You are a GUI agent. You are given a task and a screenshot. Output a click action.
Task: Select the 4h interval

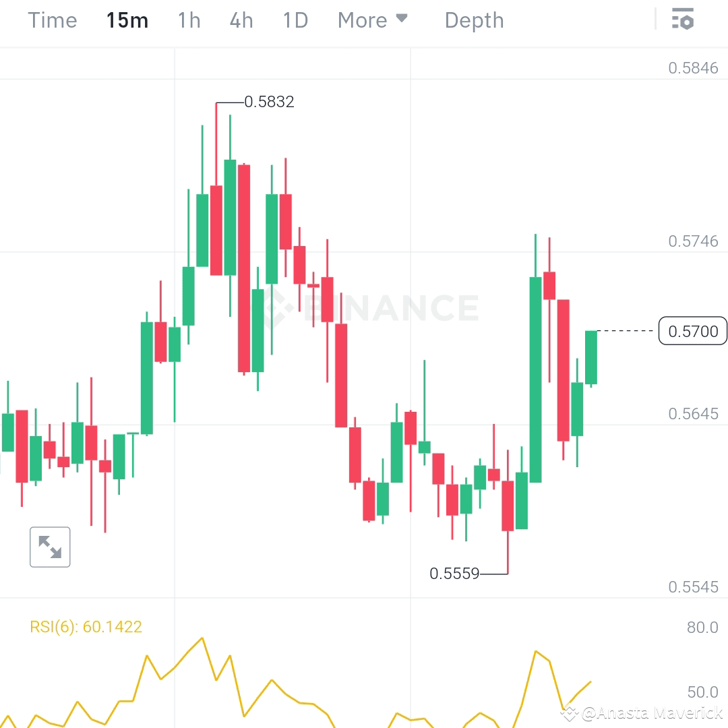(241, 20)
